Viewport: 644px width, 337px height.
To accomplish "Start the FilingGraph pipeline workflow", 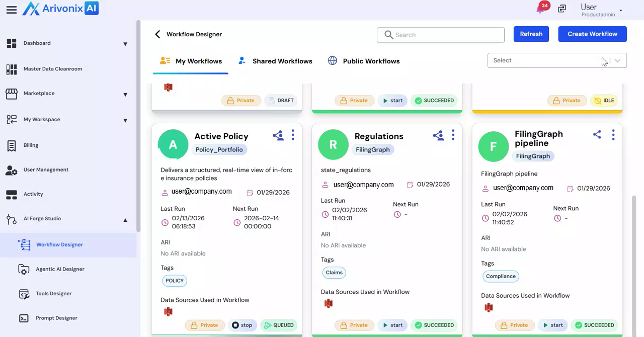I will click(x=552, y=325).
